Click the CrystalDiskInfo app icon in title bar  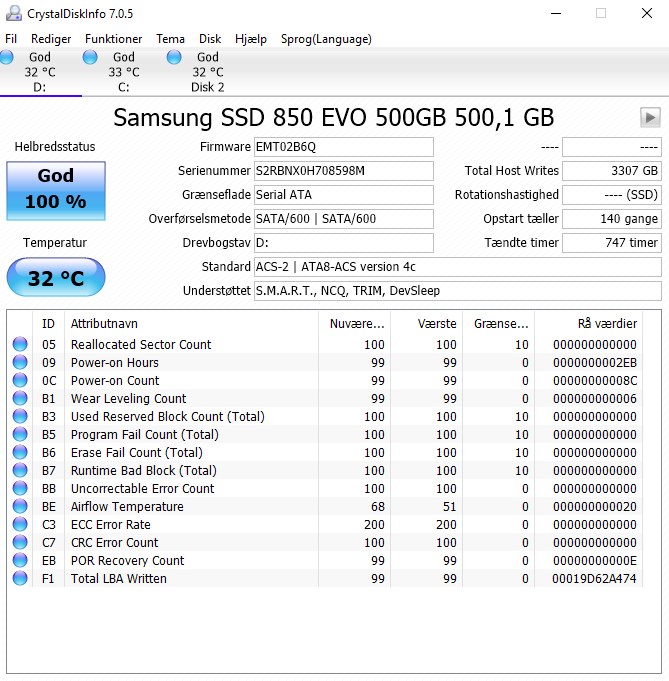(x=13, y=13)
